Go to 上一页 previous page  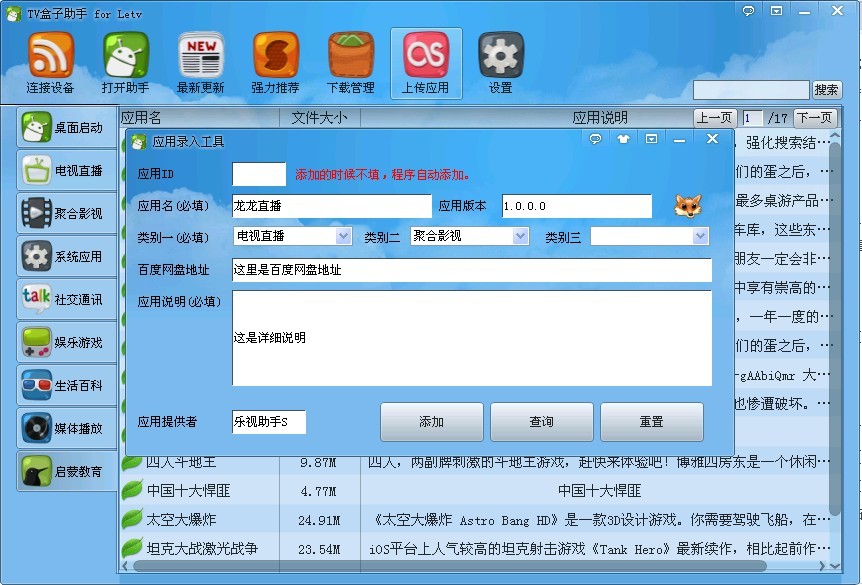coord(715,118)
